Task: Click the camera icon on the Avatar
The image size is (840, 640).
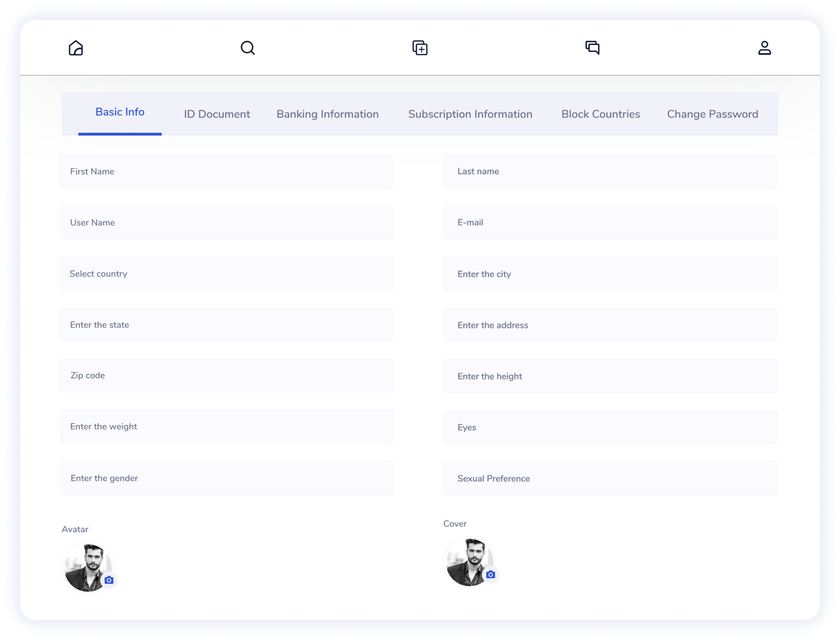Action: [109, 580]
